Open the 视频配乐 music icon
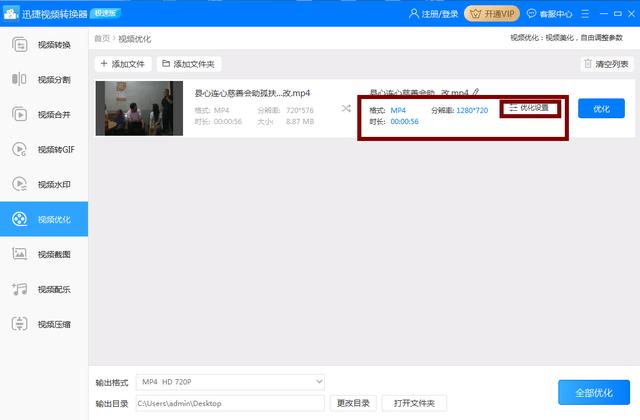The image size is (640, 420). point(20,289)
